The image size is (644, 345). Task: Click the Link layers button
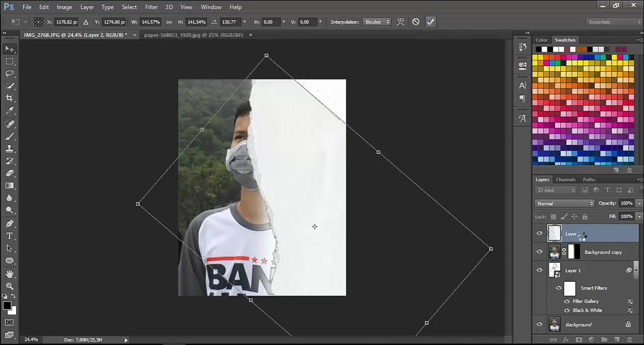tap(553, 340)
